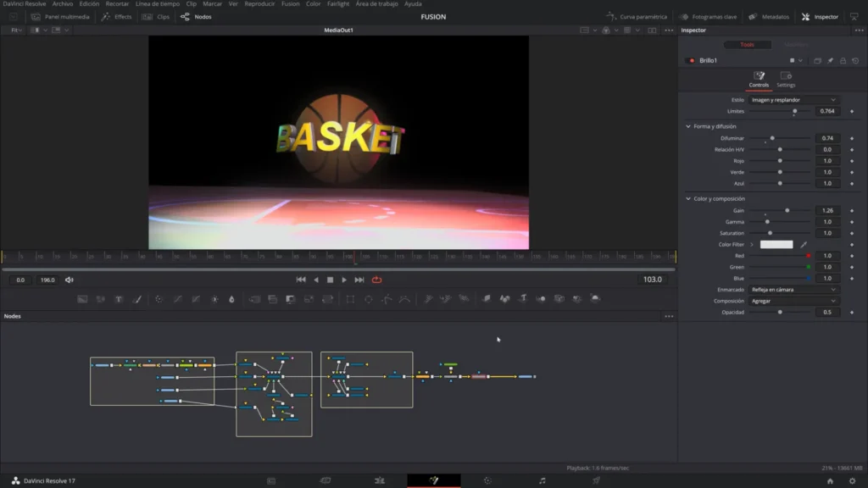Click the Color Filter eyedropper picker
Screen dimensions: 868x488
click(804, 245)
